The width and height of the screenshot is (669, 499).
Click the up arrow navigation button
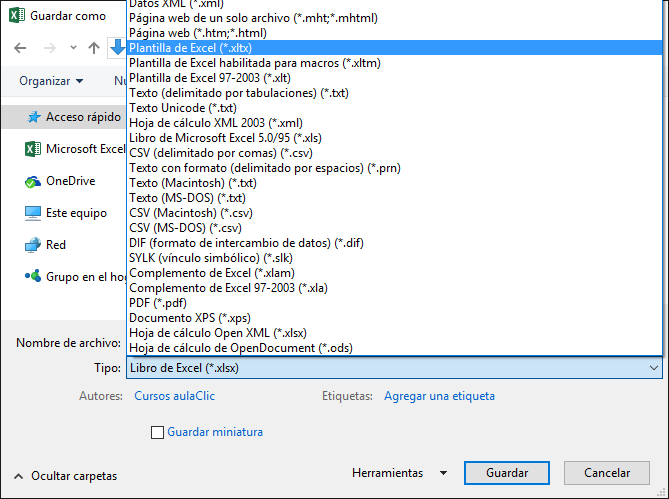(x=94, y=48)
